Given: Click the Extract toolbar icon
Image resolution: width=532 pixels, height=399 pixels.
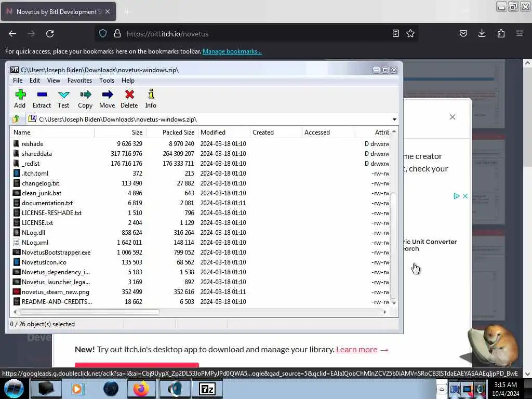Looking at the screenshot, I should [x=42, y=99].
